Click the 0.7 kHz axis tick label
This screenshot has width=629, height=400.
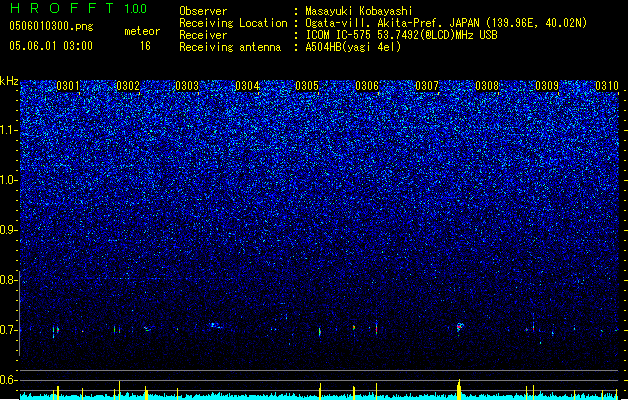[9, 330]
